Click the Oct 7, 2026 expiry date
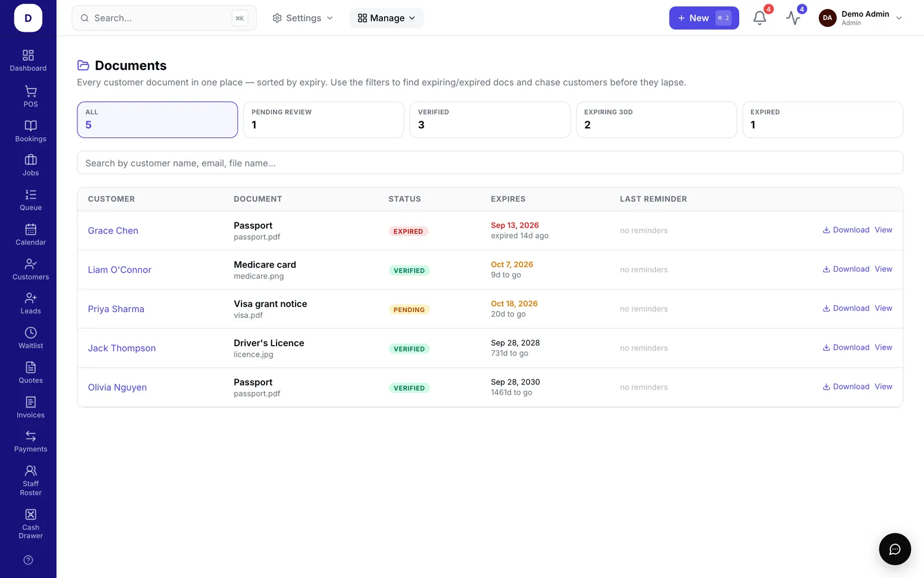Image resolution: width=924 pixels, height=578 pixels. point(512,265)
